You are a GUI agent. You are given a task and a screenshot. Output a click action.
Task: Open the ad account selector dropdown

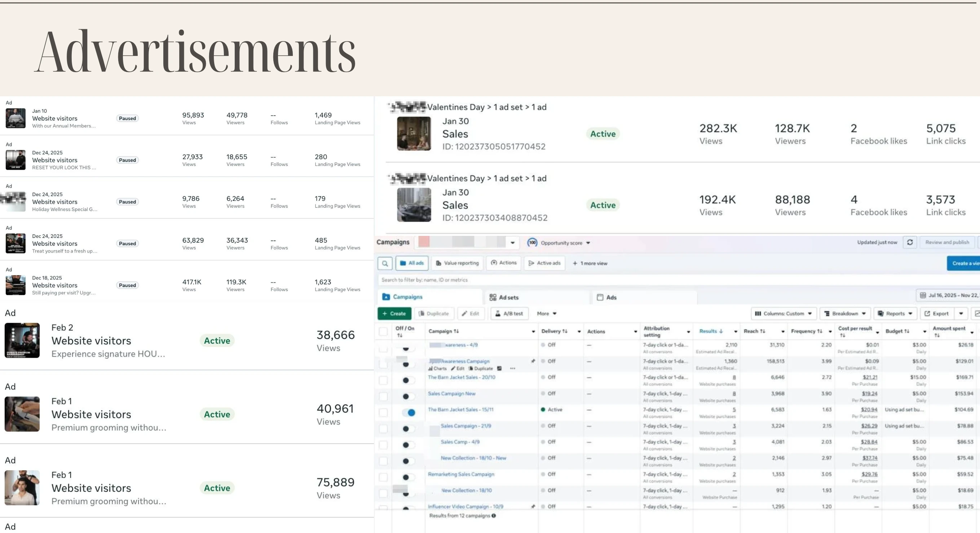467,242
